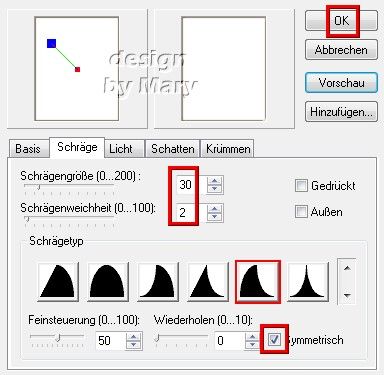Image resolution: width=384 pixels, height=375 pixels.
Task: Click the Schrägenweichheit field showing 2
Action: (x=191, y=213)
